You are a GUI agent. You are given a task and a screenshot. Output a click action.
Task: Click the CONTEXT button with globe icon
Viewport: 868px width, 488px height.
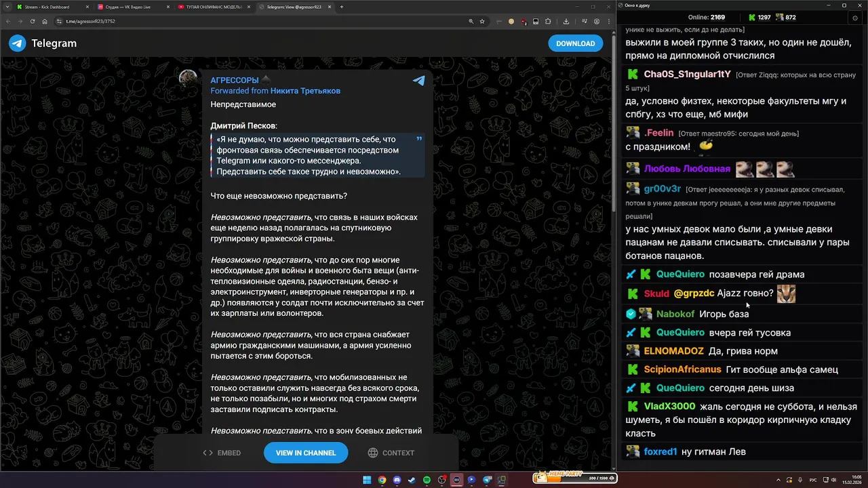(x=391, y=453)
